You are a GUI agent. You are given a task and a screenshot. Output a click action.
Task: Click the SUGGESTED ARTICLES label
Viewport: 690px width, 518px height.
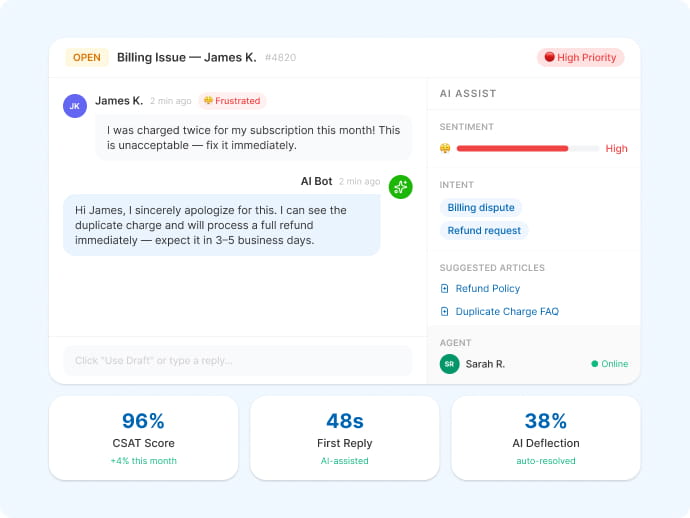(x=492, y=268)
